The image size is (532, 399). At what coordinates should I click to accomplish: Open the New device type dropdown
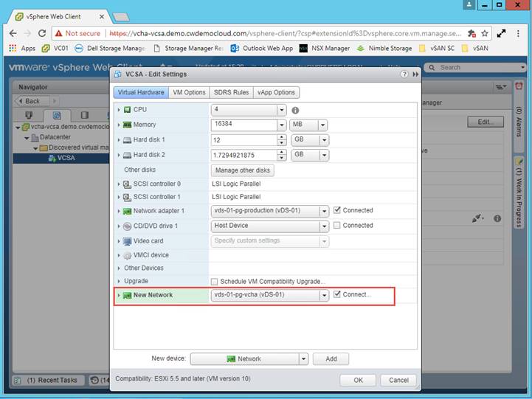[x=303, y=359]
